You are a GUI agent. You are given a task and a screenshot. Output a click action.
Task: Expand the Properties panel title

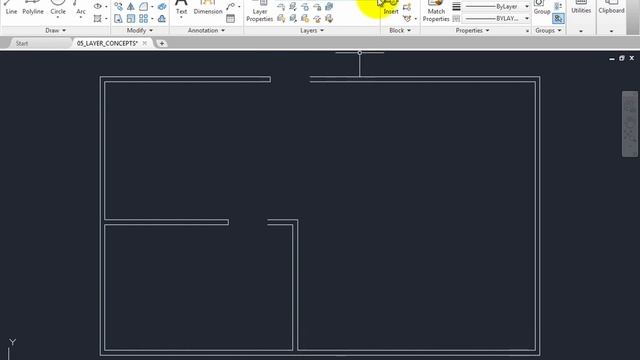472,30
